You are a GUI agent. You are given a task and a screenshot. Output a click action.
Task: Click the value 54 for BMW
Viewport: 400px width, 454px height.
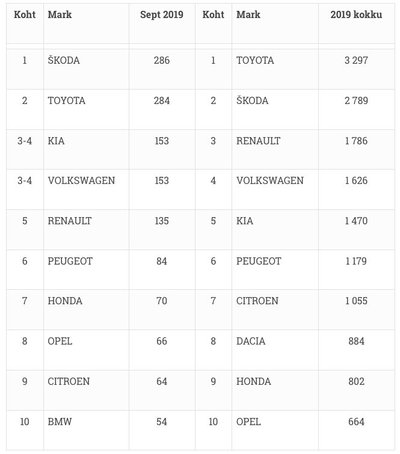[162, 422]
